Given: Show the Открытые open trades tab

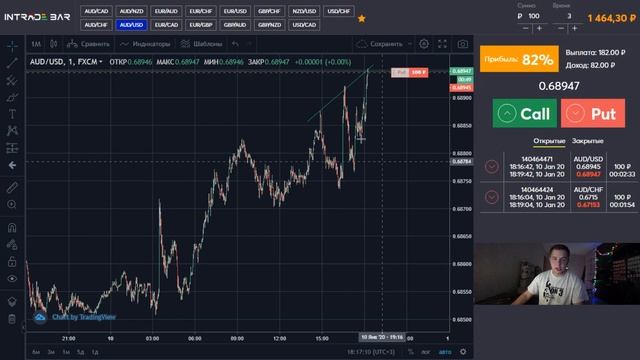Looking at the screenshot, I should click(549, 141).
